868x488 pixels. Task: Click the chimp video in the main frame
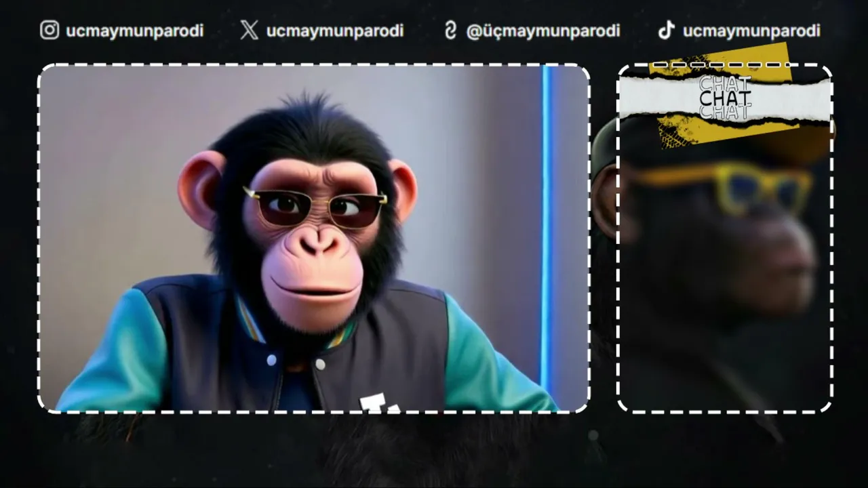click(313, 238)
